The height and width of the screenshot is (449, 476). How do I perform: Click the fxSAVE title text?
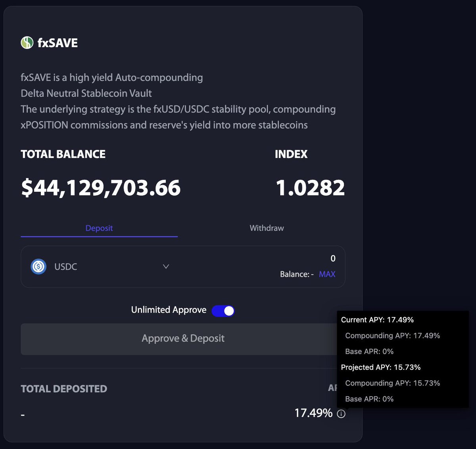coord(58,43)
